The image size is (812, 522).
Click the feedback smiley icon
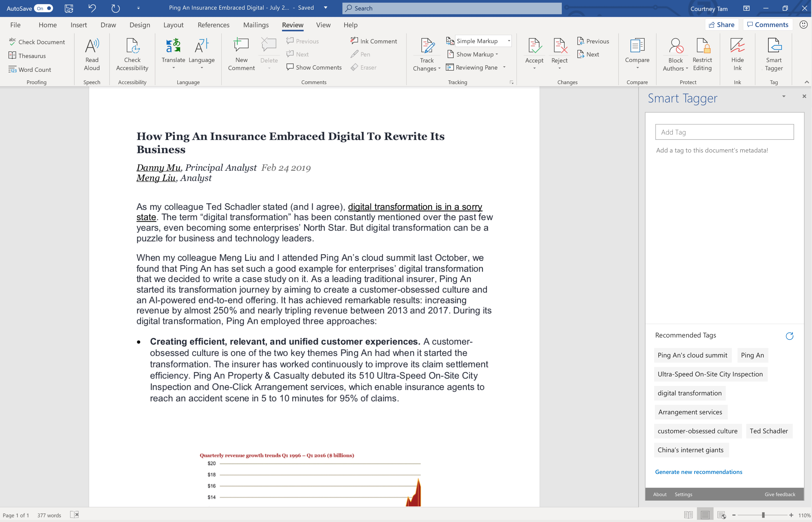coord(803,24)
